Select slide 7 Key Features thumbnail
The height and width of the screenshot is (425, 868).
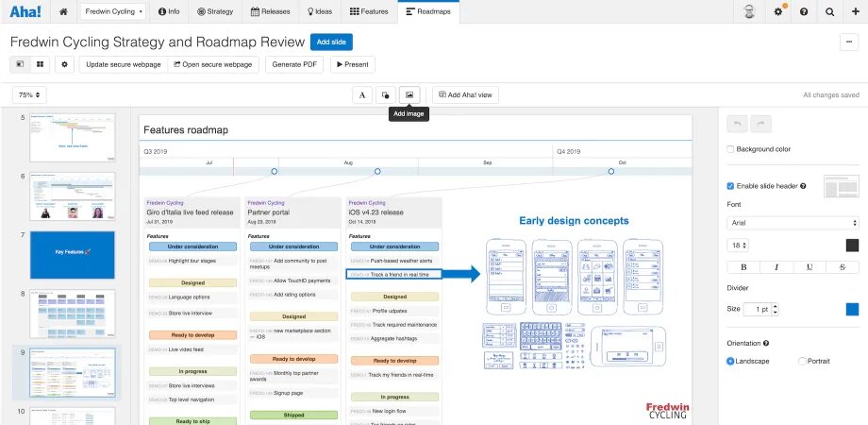(73, 255)
